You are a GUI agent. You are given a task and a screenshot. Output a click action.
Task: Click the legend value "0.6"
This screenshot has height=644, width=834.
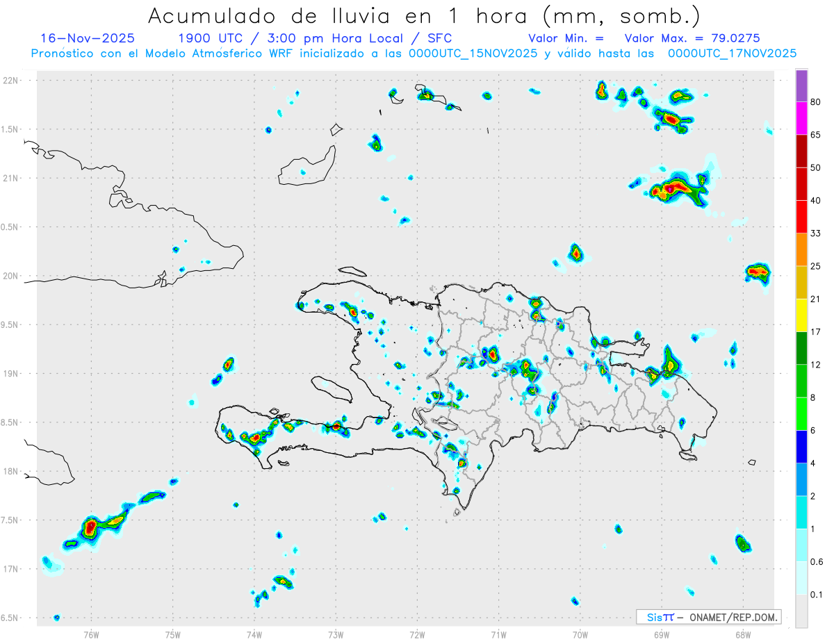[817, 562]
